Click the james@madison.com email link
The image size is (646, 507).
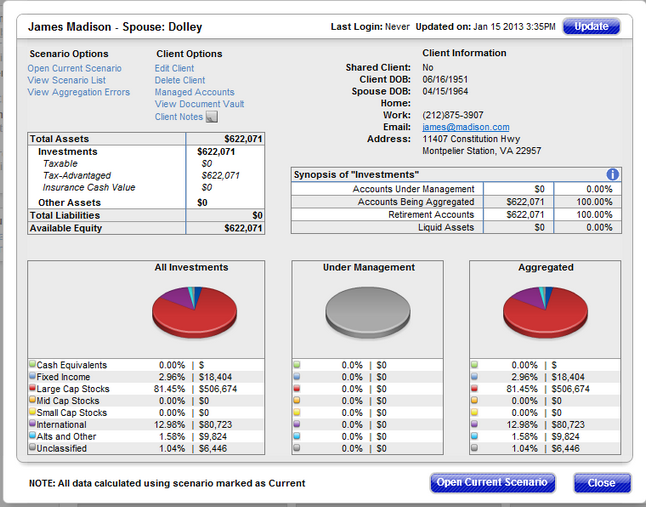tap(466, 127)
